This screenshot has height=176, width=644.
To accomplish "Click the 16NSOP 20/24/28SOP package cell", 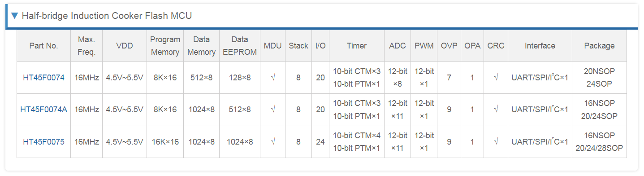I will [599, 142].
